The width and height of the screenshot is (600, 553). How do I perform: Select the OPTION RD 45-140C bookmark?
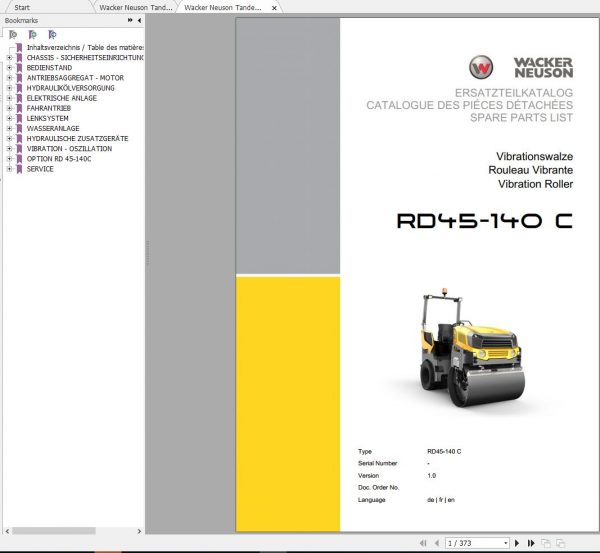[x=59, y=159]
